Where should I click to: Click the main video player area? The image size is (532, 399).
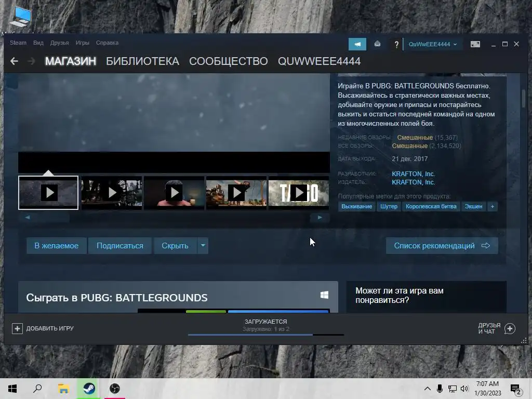click(174, 124)
